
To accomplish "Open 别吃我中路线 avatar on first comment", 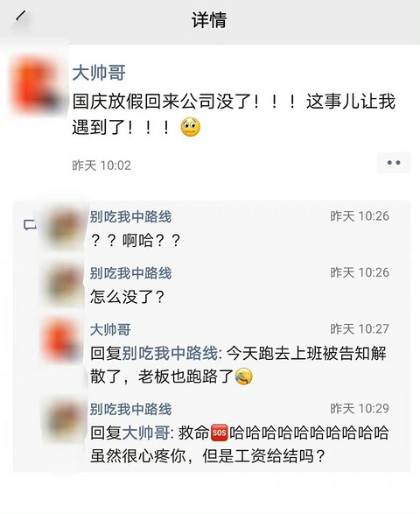I will tap(64, 227).
